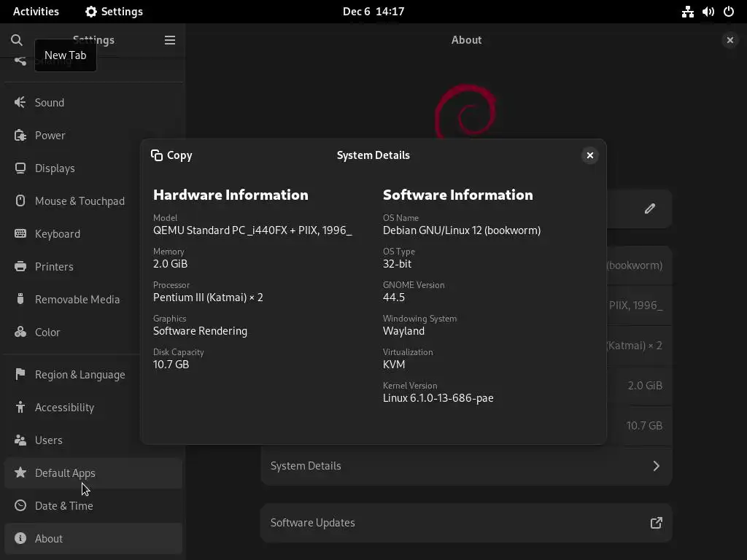The width and height of the screenshot is (747, 560).
Task: Click the external link icon on Software Updates
Action: tap(656, 523)
